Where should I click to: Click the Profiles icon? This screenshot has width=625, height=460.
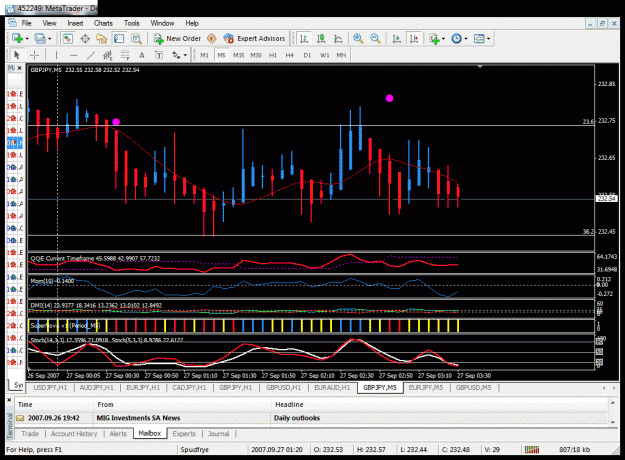pyautogui.click(x=40, y=39)
